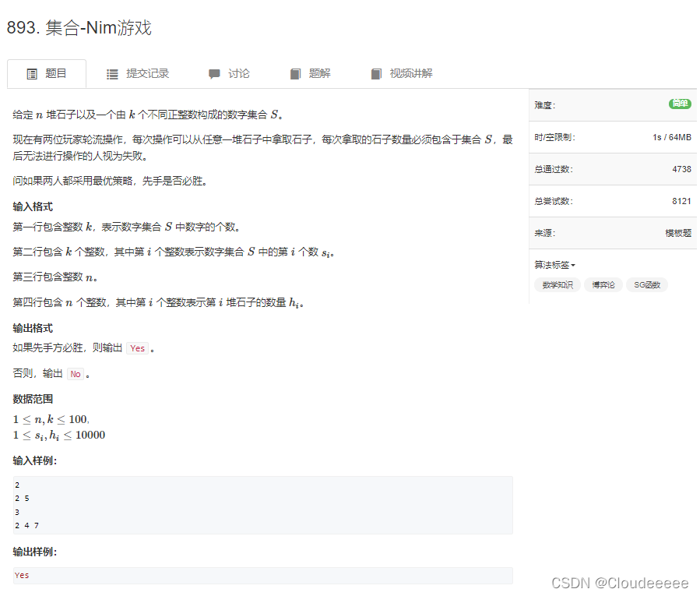The image size is (700, 596).
Task: Click the 视频讲解 book icon
Action: [x=376, y=74]
